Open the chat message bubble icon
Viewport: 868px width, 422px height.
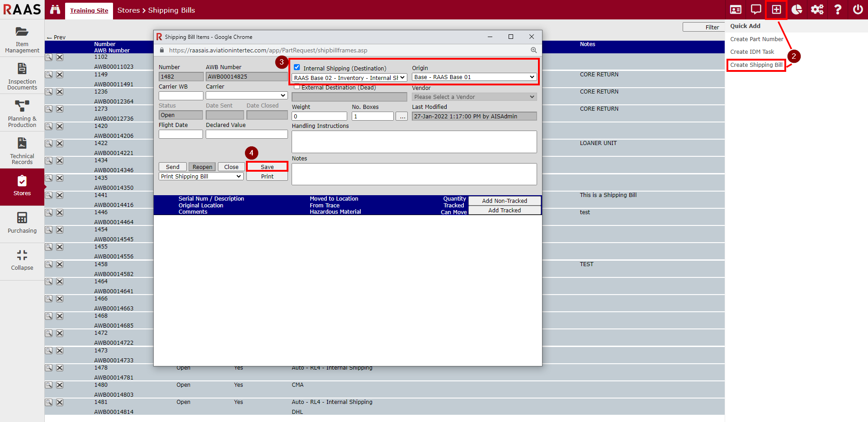click(756, 9)
